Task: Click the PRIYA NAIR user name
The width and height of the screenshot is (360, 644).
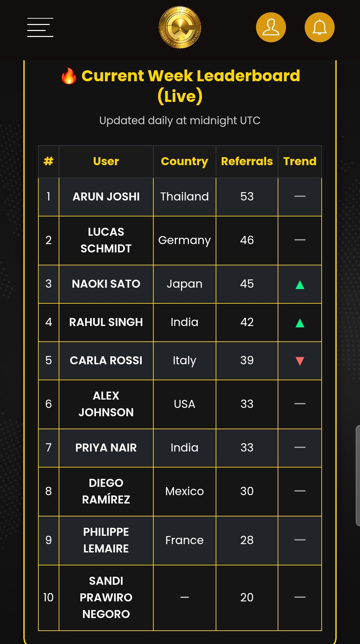Action: tap(106, 448)
